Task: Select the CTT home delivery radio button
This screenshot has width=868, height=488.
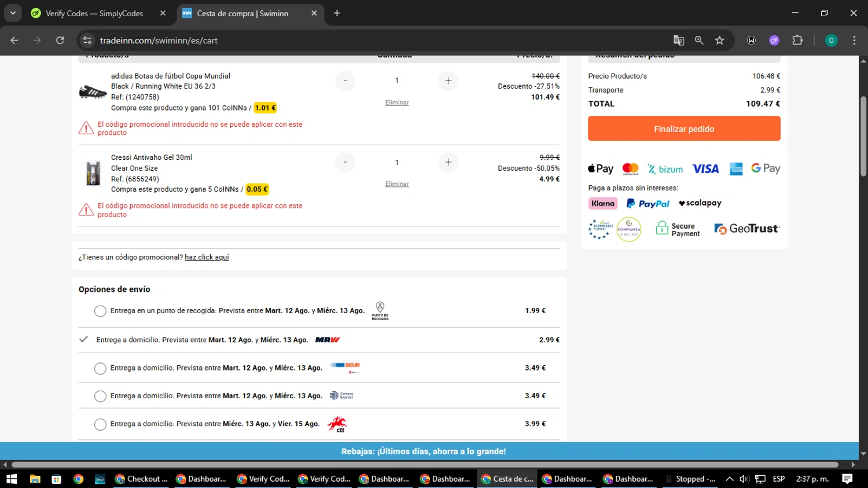Action: tap(100, 424)
